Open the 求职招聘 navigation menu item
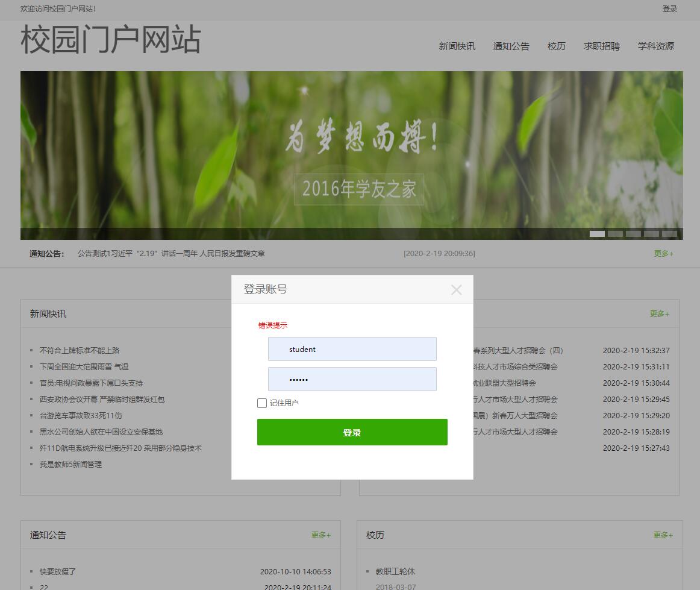 click(602, 46)
